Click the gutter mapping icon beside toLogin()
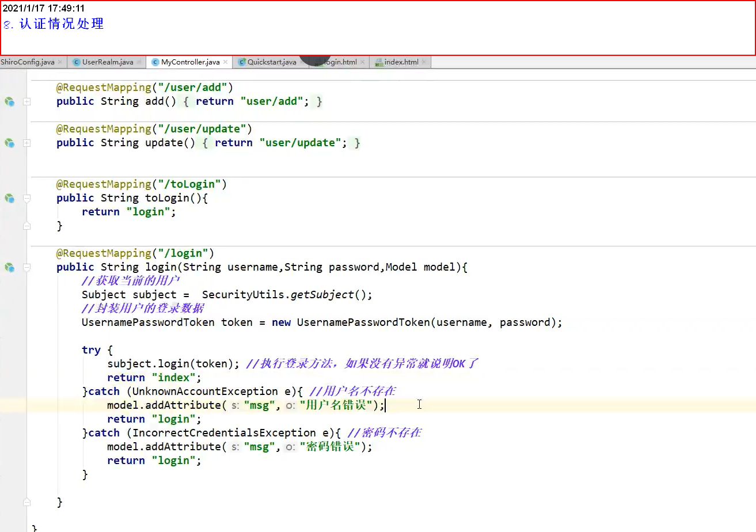The image size is (756, 532). 9,198
